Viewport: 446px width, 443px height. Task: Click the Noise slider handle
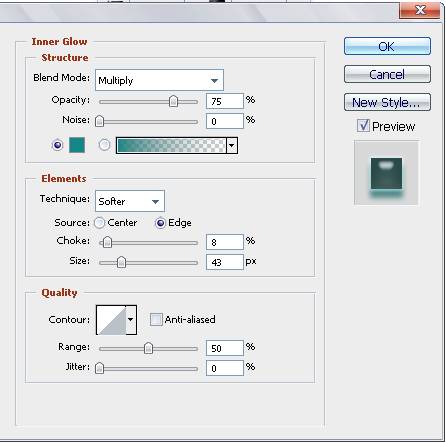pos(99,121)
